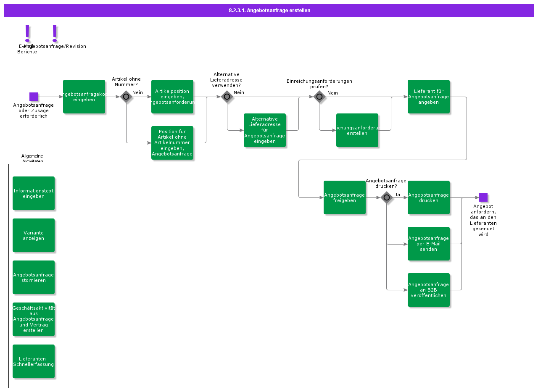The height and width of the screenshot is (392, 538).
Task: Click the 'Angebotsanfrage drucken?' gateway diamond
Action: (387, 197)
